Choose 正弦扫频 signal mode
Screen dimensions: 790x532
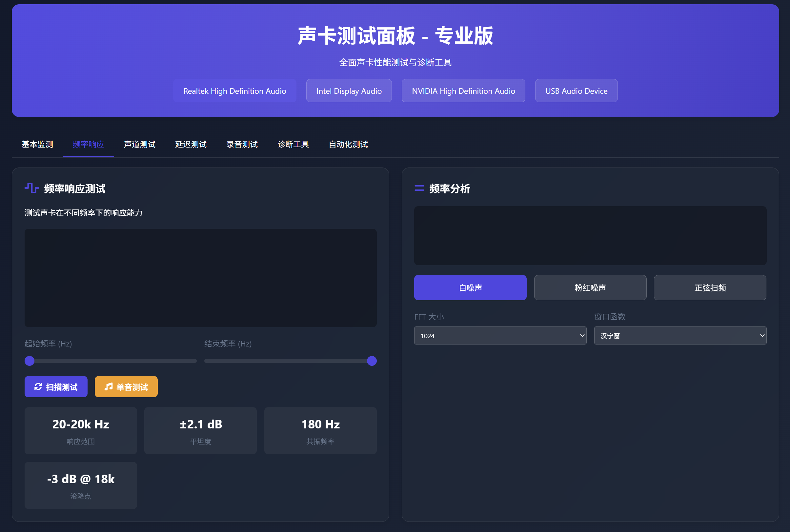[x=710, y=288]
